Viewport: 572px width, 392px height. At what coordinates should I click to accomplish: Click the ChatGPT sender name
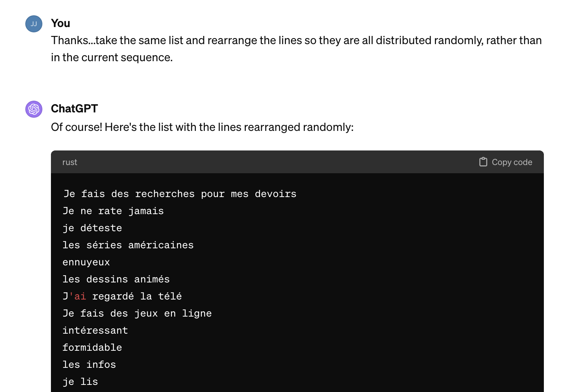74,109
